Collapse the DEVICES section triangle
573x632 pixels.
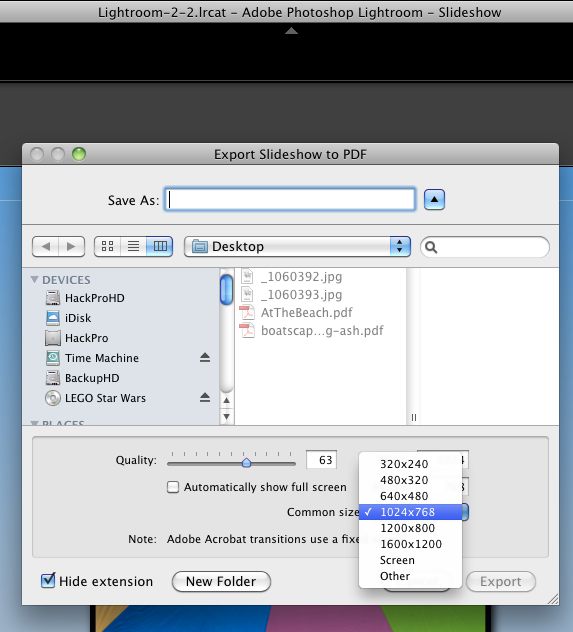tap(35, 279)
